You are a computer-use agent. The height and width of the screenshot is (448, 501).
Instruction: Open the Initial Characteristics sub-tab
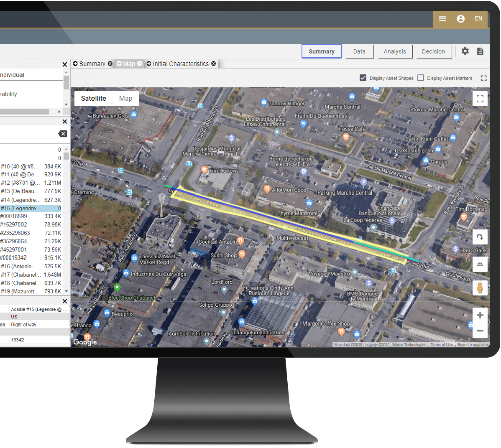coord(181,64)
